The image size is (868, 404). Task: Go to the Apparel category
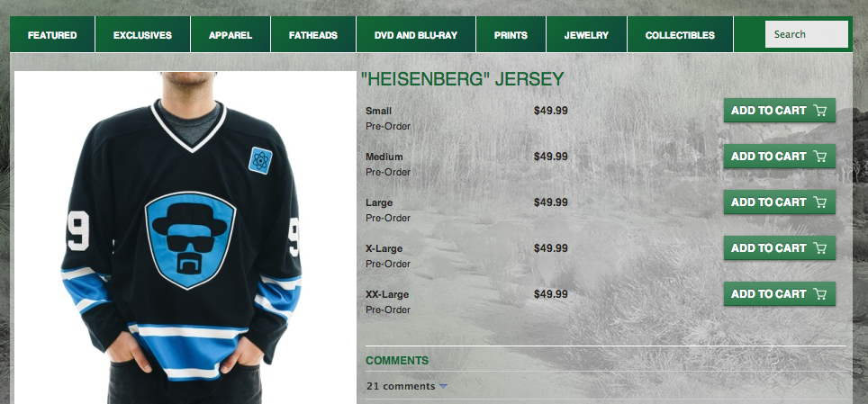[x=231, y=35]
